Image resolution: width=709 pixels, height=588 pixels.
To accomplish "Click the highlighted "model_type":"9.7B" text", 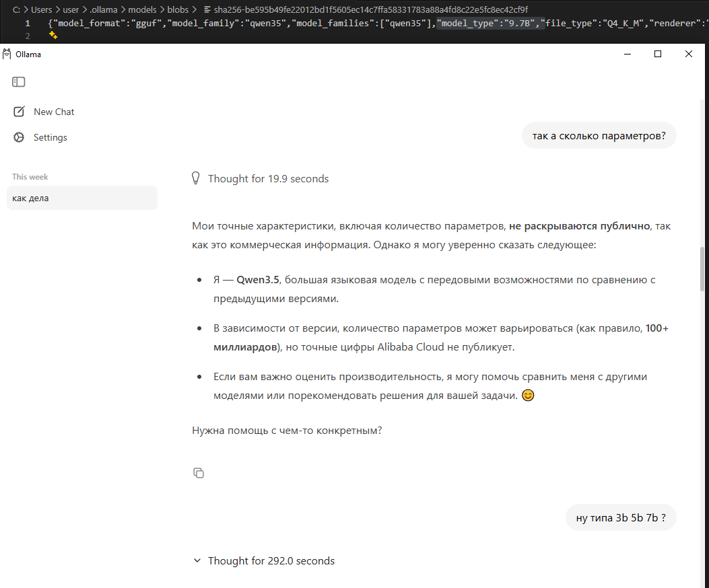I will point(491,23).
